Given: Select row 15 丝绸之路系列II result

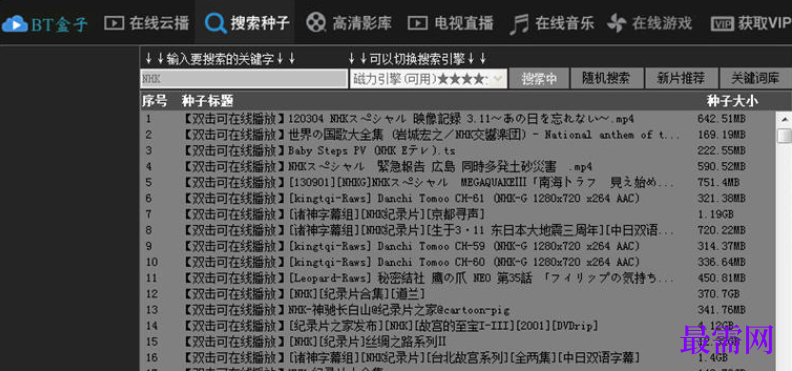Looking at the screenshot, I should pos(458,342).
